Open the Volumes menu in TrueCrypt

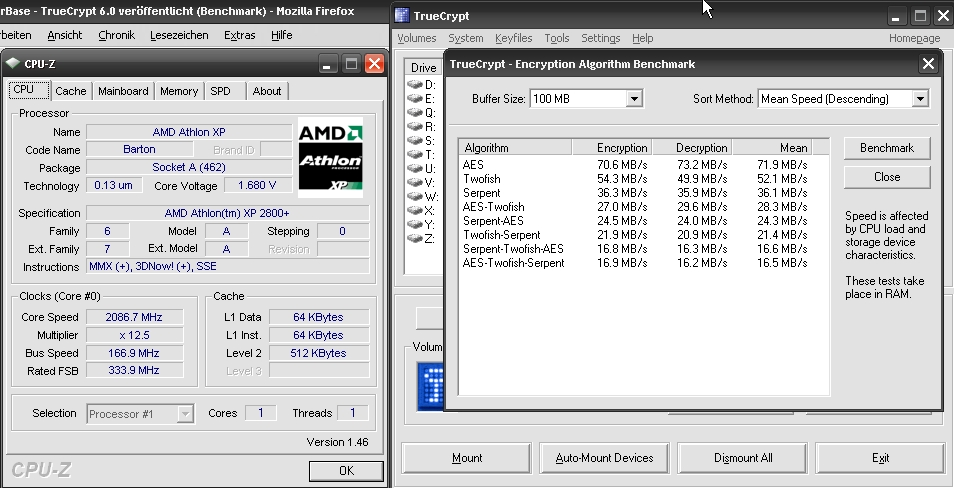point(417,38)
